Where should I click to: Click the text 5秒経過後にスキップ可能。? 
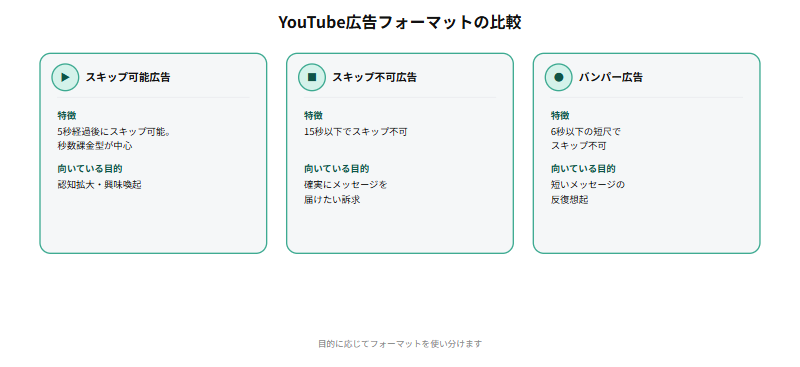click(x=114, y=132)
